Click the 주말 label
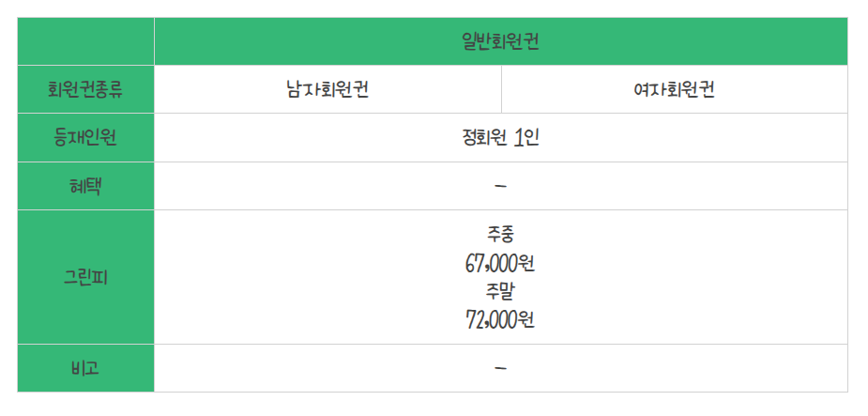Image resolution: width=868 pixels, height=416 pixels. coord(500,291)
